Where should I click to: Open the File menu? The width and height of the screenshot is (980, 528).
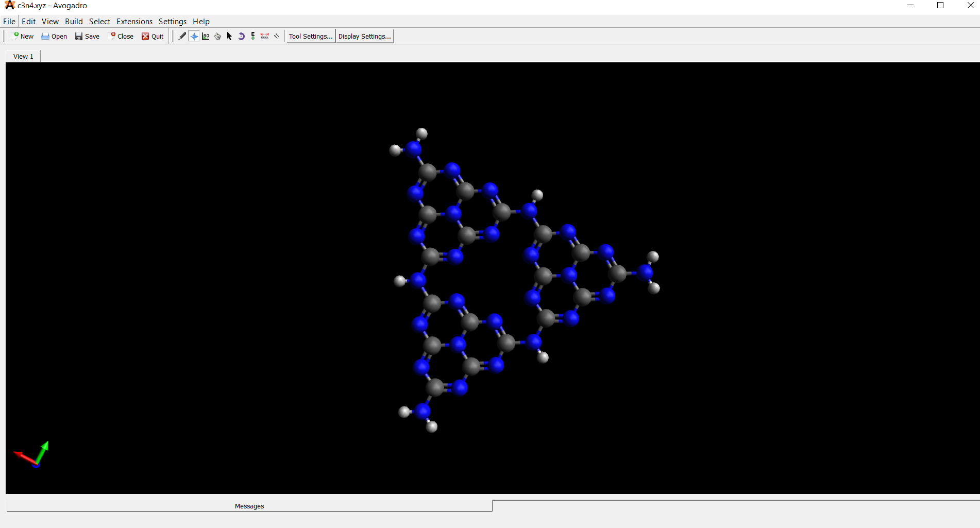[x=9, y=22]
